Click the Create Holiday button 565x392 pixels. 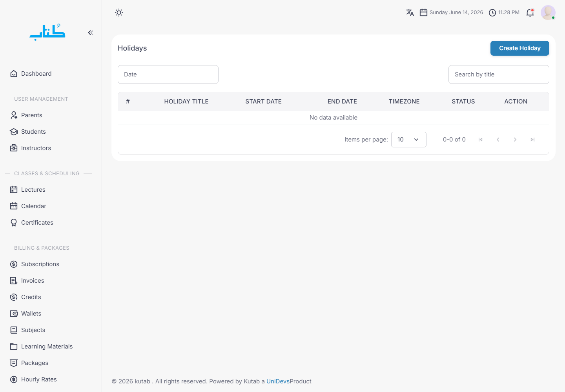coord(519,48)
